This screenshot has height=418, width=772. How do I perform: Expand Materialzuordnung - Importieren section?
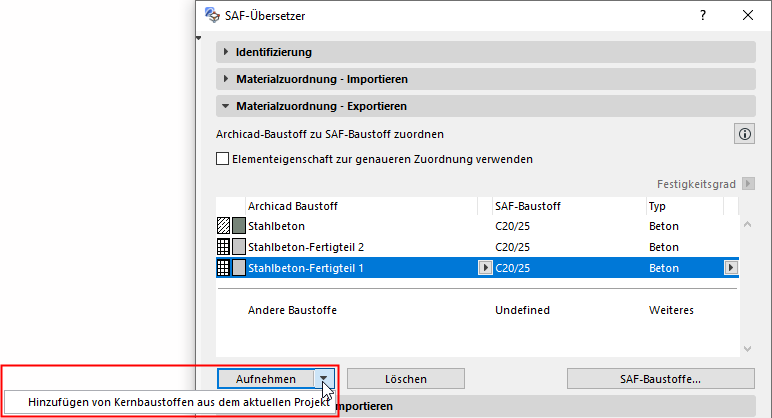tap(227, 79)
